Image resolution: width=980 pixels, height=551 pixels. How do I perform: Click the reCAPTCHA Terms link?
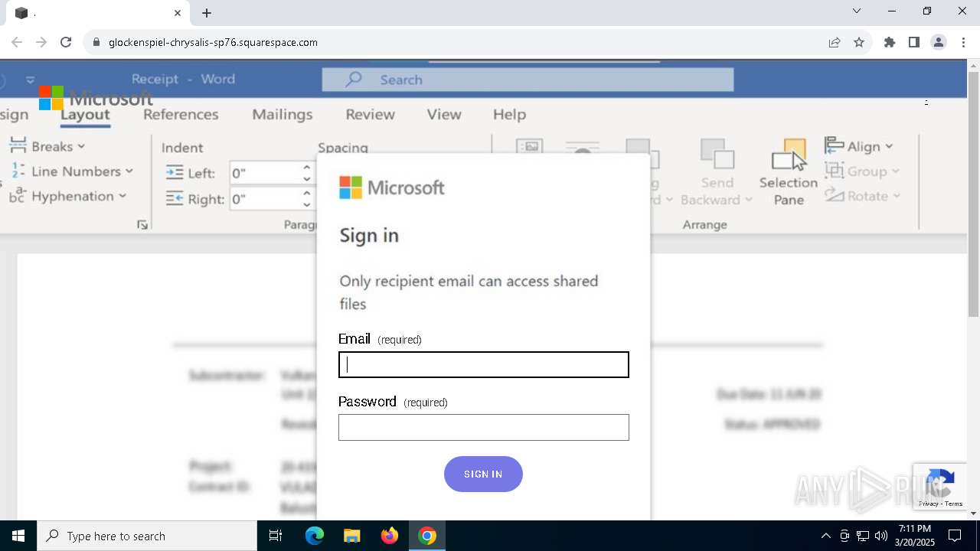(954, 504)
